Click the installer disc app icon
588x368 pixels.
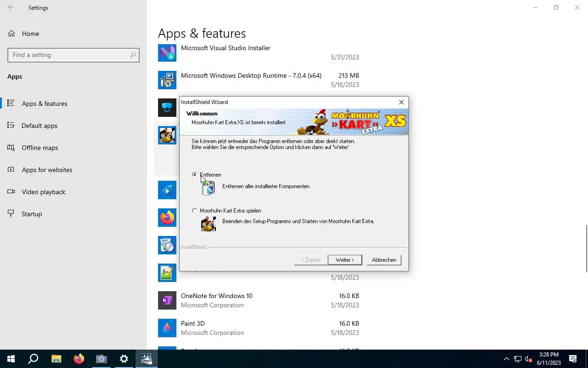[x=167, y=245]
